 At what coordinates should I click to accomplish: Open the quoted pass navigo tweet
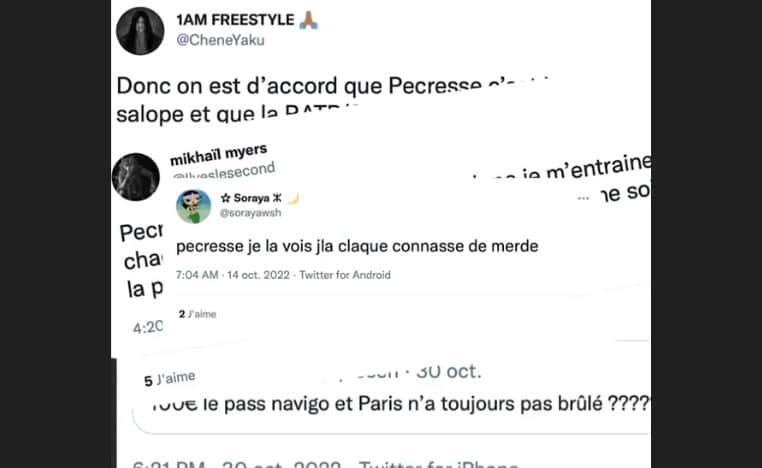392,399
